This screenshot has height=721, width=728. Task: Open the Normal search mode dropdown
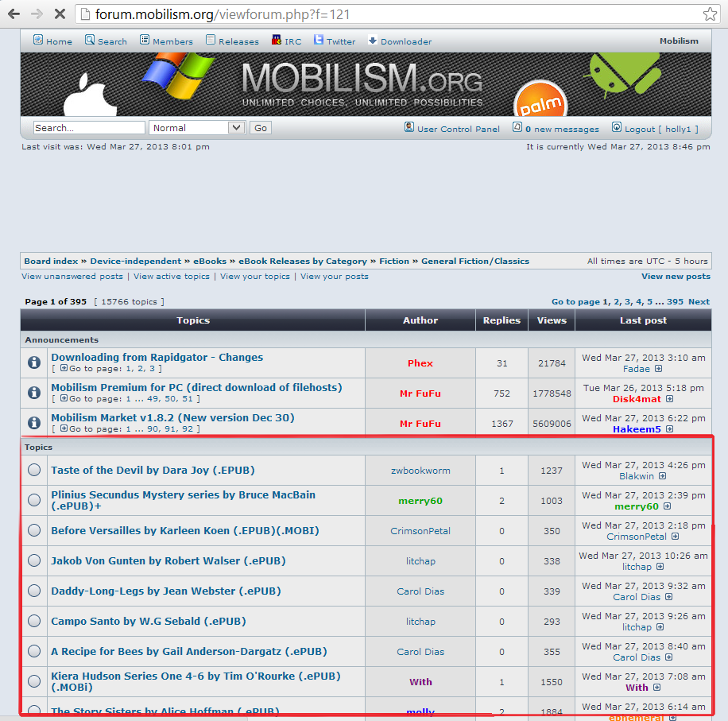pyautogui.click(x=196, y=127)
